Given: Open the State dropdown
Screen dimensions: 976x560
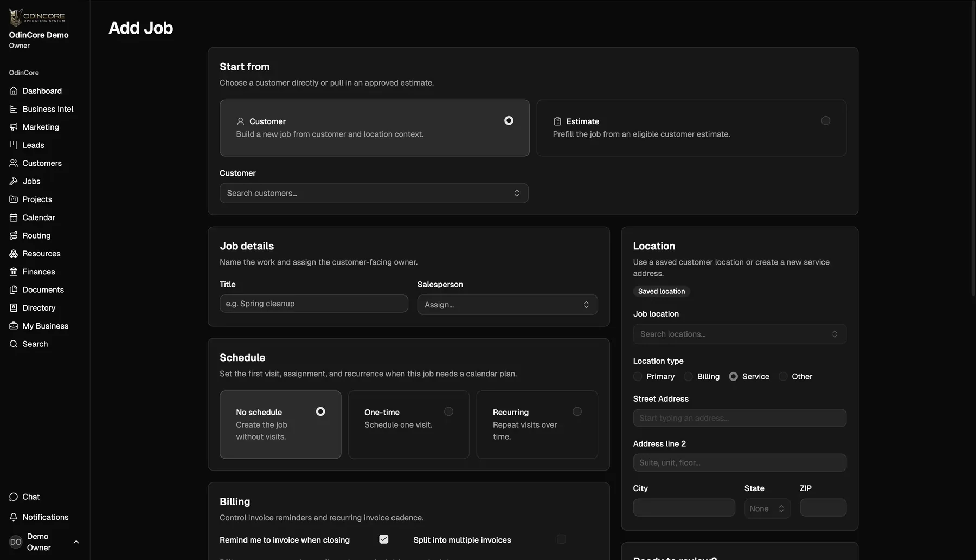Looking at the screenshot, I should [x=767, y=508].
